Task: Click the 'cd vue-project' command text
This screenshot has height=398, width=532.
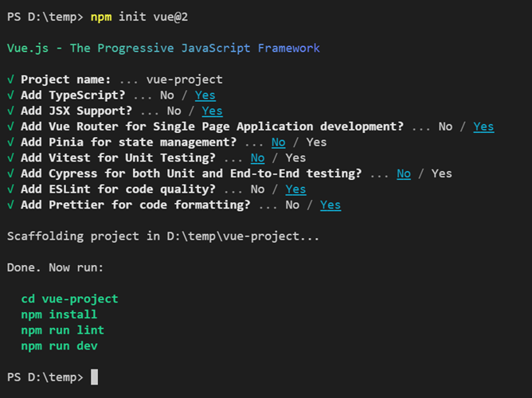Action: (69, 298)
